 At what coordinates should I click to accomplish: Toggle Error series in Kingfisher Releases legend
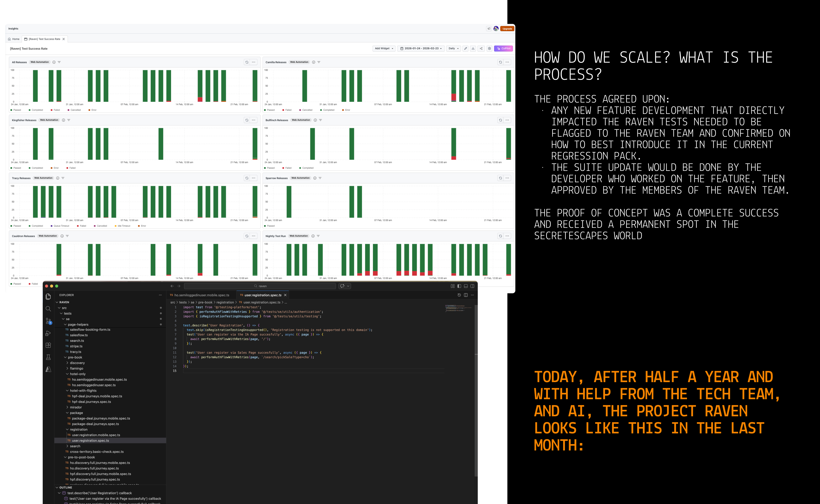tap(55, 168)
